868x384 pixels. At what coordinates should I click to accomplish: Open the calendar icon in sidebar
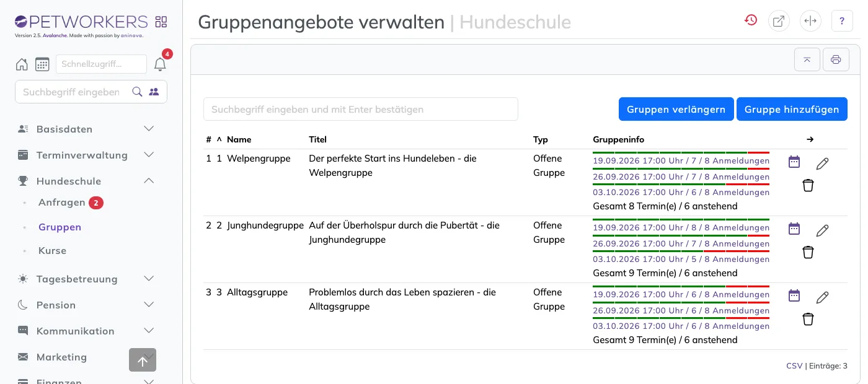pyautogui.click(x=42, y=64)
